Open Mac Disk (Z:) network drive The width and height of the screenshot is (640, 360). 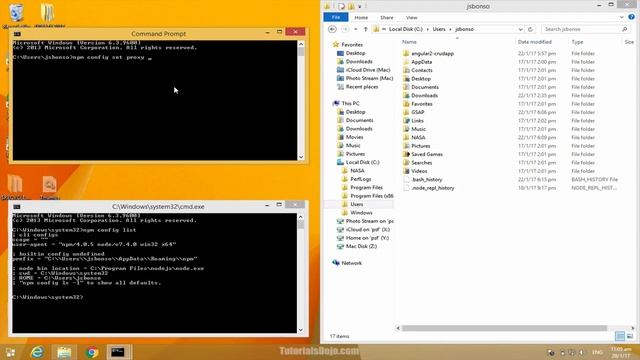click(x=361, y=247)
